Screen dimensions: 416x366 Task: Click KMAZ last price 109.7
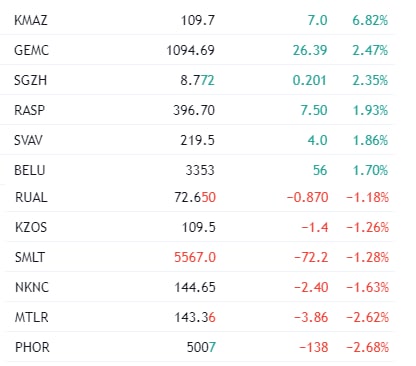(x=198, y=20)
